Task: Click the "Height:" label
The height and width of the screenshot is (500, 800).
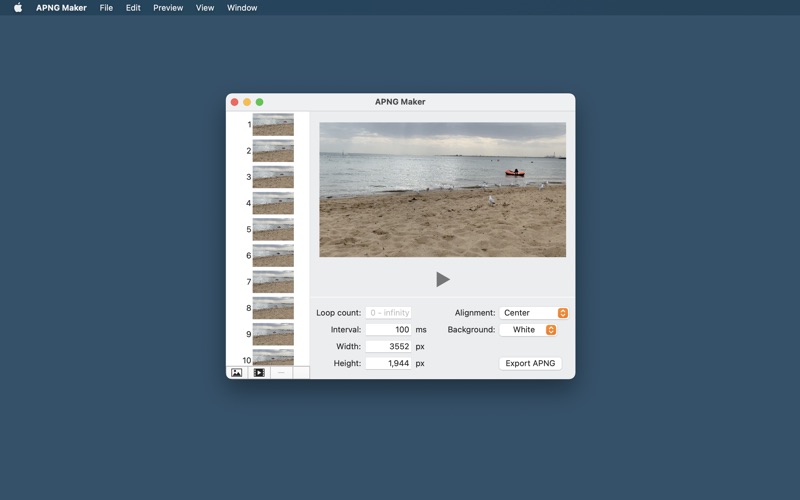Action: (x=347, y=363)
